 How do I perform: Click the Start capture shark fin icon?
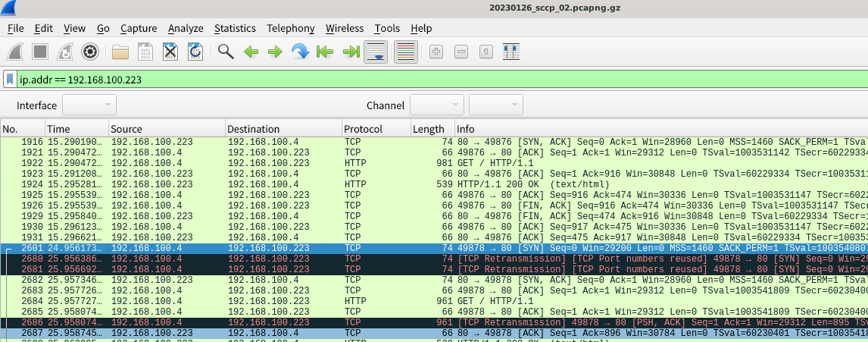click(x=17, y=52)
